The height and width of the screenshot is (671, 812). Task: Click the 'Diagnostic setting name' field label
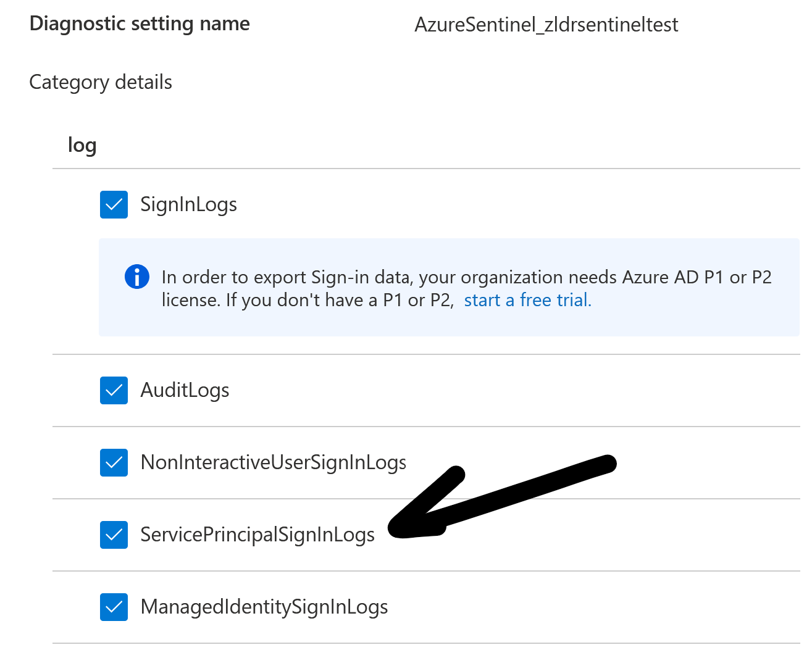140,23
